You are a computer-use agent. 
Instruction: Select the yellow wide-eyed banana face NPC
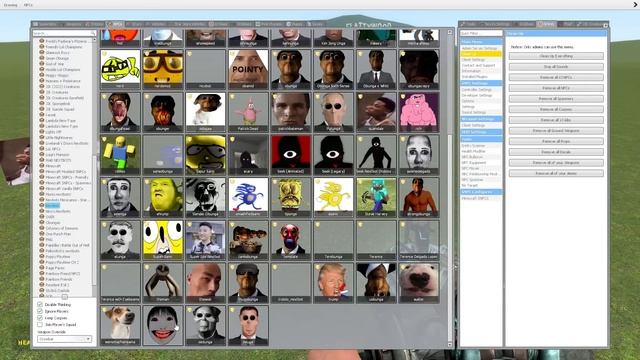tap(163, 240)
